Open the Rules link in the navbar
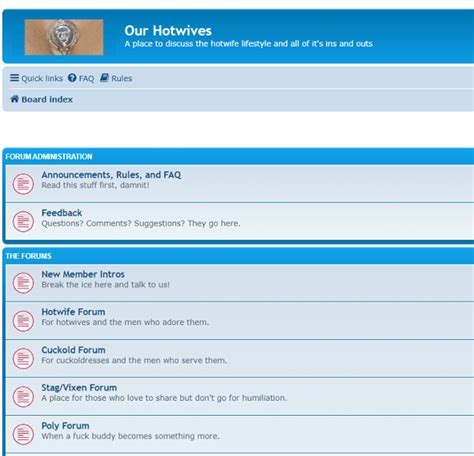This screenshot has width=474, height=456. (x=116, y=78)
